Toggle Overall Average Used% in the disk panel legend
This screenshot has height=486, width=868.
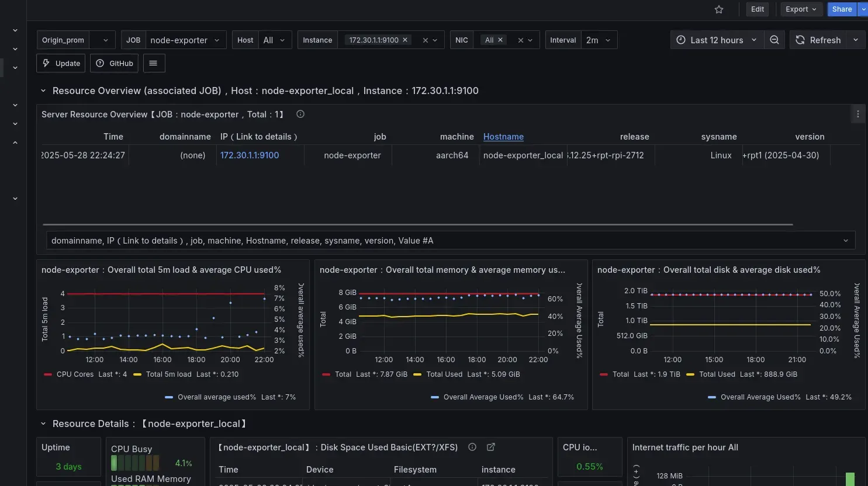[760, 397]
